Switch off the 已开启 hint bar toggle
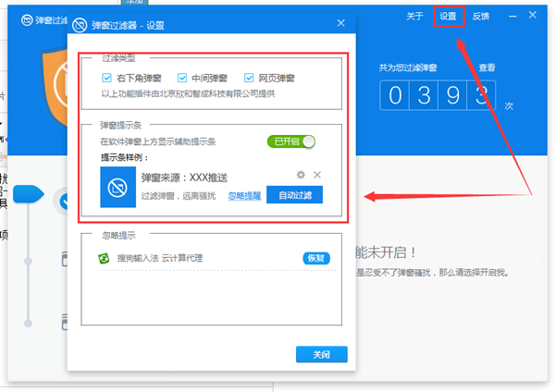555x392 pixels. tap(291, 141)
